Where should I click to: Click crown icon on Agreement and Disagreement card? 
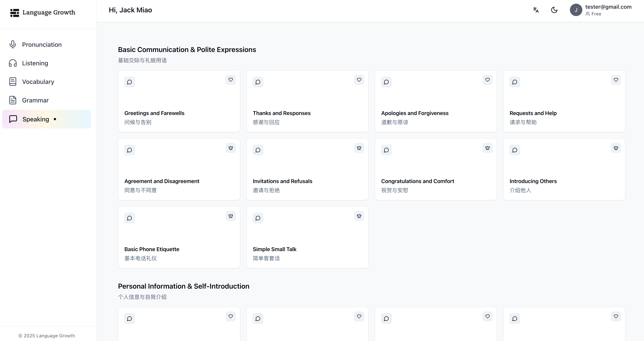coord(231,148)
